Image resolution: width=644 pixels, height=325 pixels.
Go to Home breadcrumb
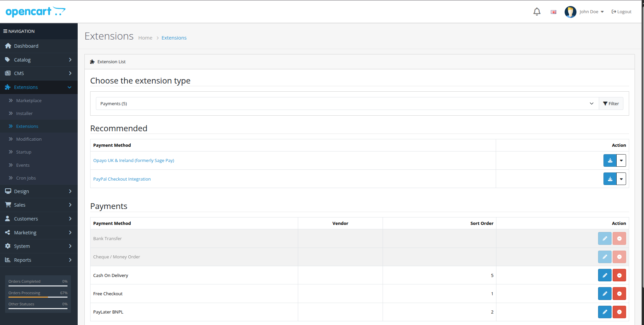click(145, 38)
